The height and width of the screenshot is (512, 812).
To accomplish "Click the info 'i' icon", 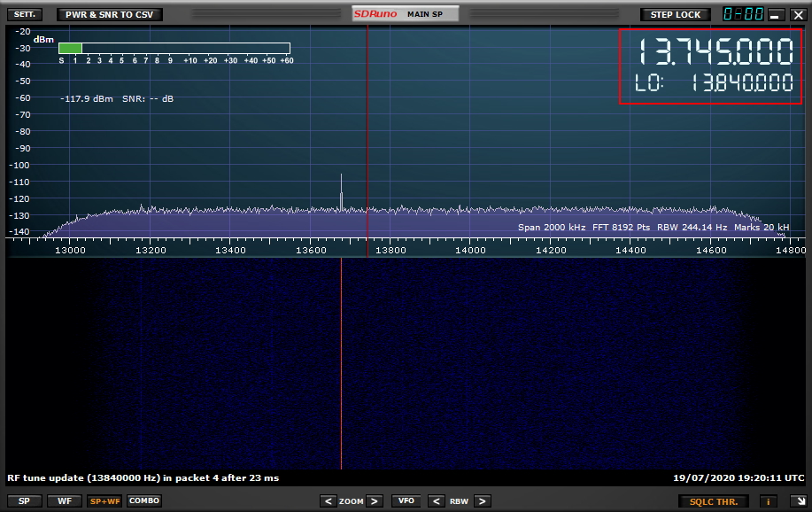I will pyautogui.click(x=768, y=501).
